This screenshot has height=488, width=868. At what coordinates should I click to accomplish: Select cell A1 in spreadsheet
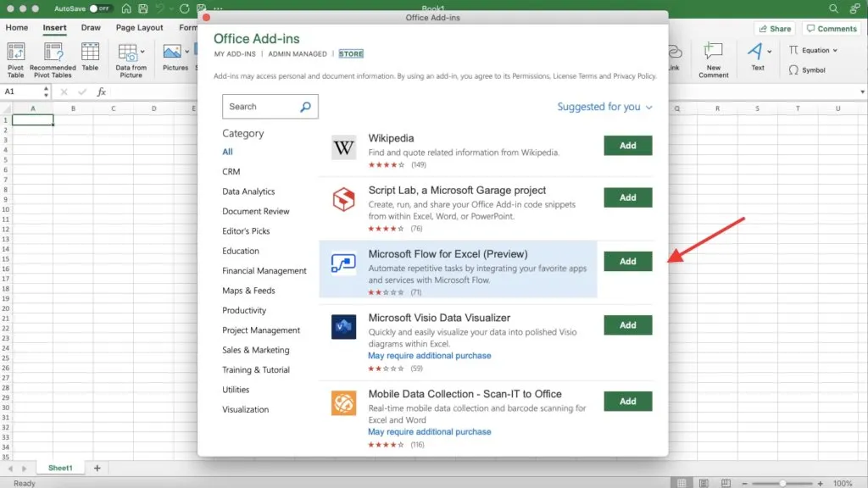[x=33, y=119]
